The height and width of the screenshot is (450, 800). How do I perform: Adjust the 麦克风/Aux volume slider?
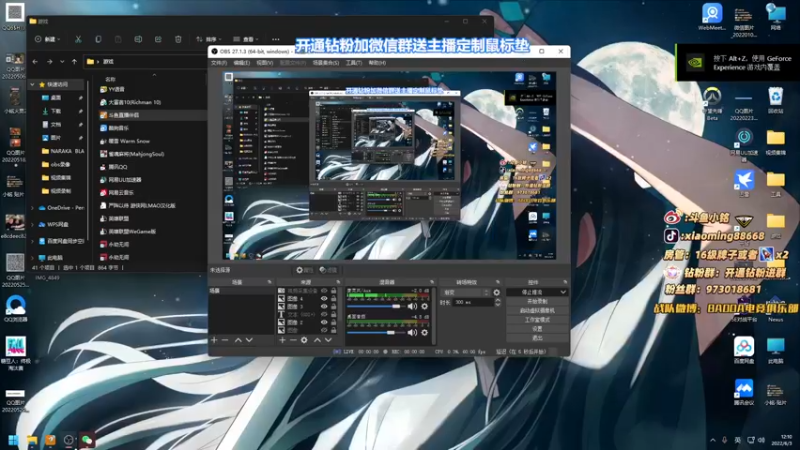[374, 306]
